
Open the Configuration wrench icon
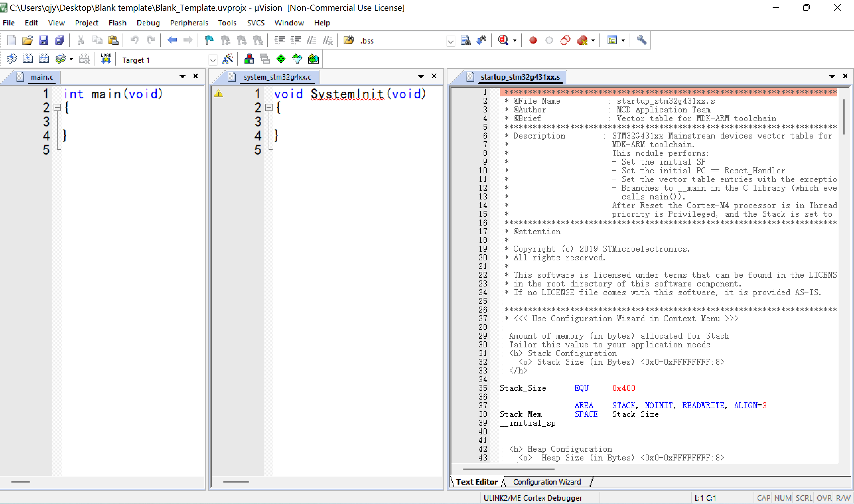click(x=641, y=40)
